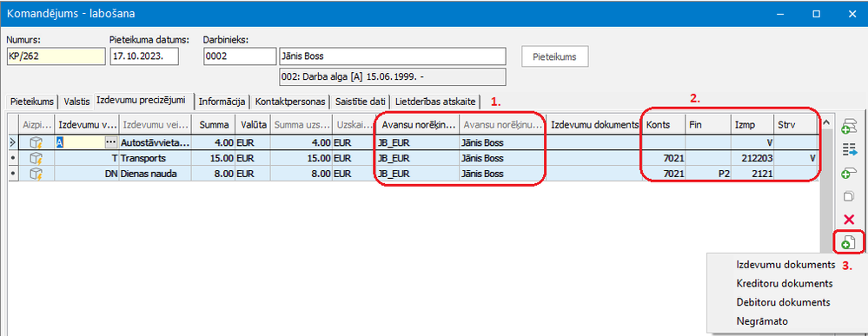The width and height of the screenshot is (868, 336).
Task: Click add single row icon with green plus
Action: tap(848, 173)
